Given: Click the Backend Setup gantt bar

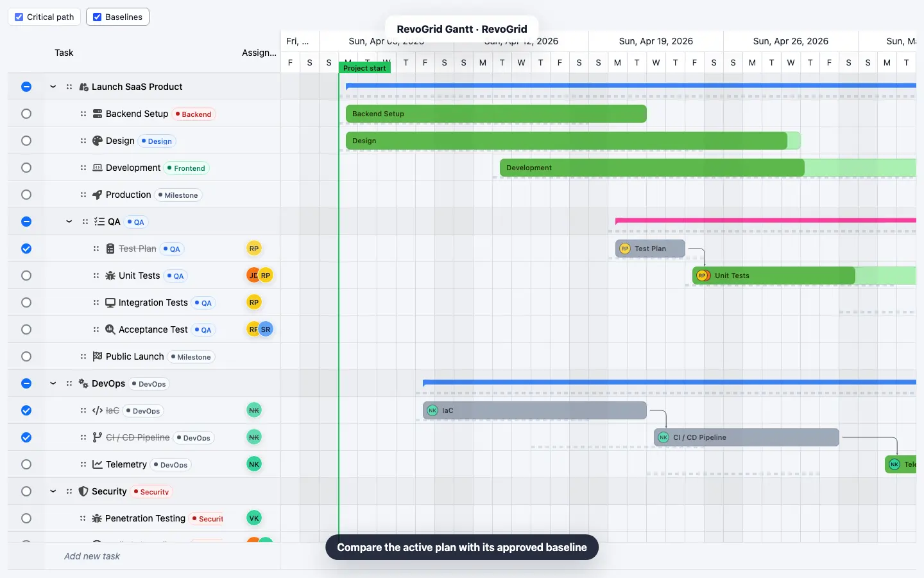Looking at the screenshot, I should click(x=496, y=114).
